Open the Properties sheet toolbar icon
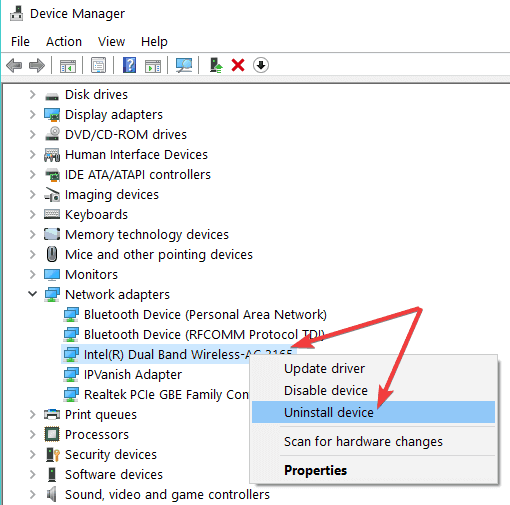The width and height of the screenshot is (510, 505). click(x=98, y=65)
